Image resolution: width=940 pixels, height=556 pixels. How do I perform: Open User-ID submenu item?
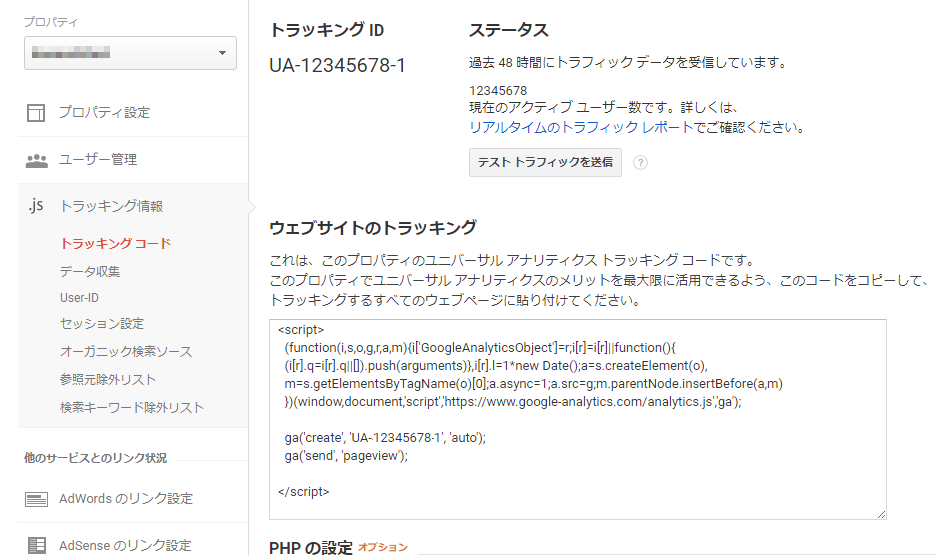79,298
